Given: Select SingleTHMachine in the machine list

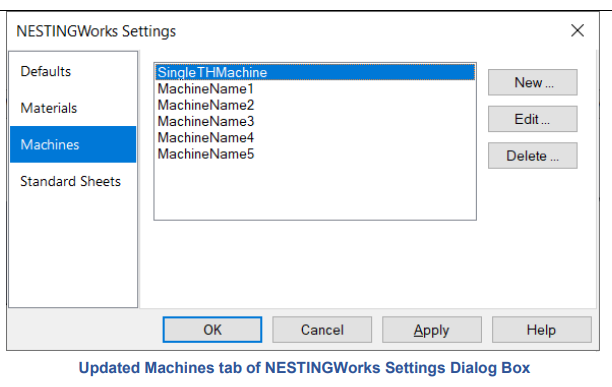Looking at the screenshot, I should coord(315,73).
